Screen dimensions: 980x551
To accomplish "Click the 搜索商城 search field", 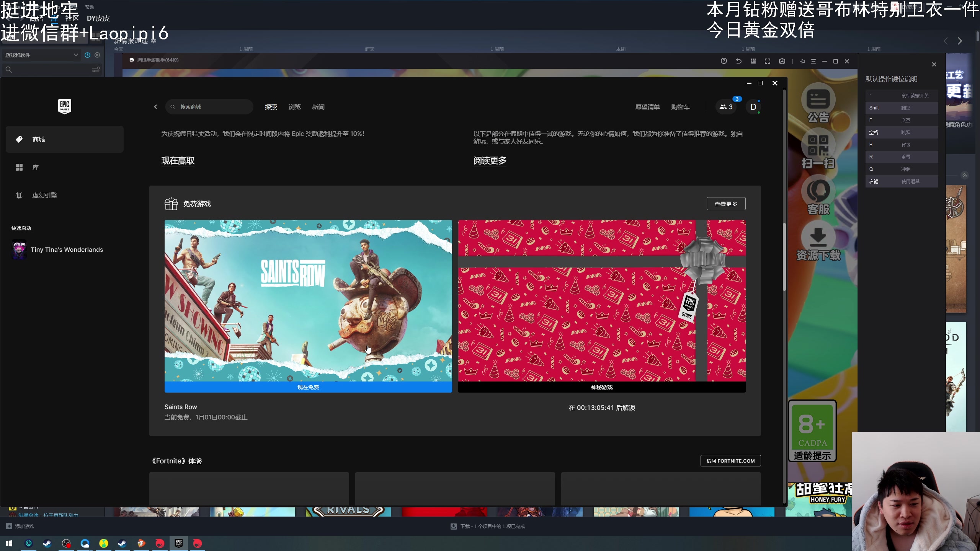I will coord(209,107).
